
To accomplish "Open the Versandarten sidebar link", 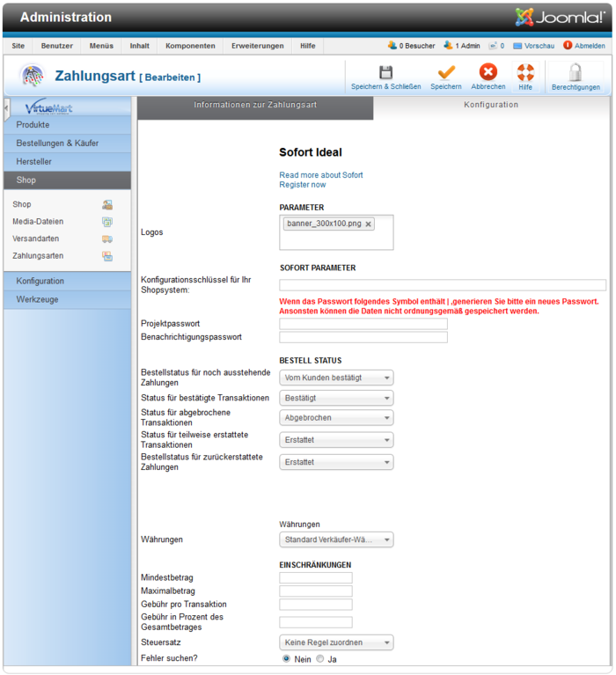I will (x=36, y=238).
